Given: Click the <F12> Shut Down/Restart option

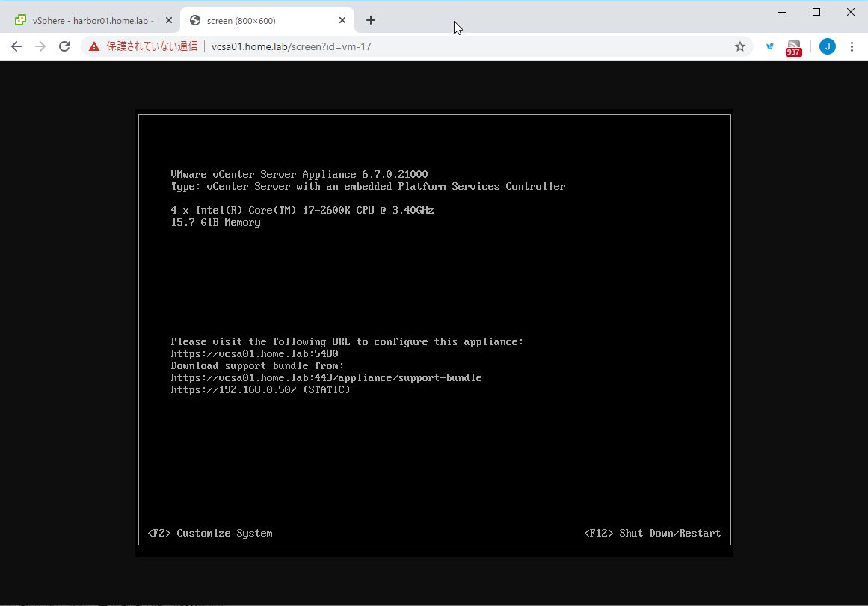Looking at the screenshot, I should 653,533.
